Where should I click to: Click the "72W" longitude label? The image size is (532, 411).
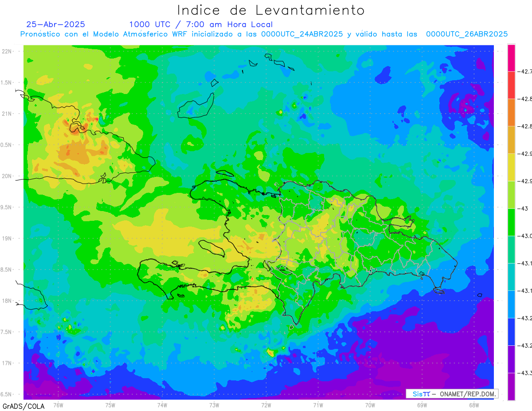click(266, 405)
